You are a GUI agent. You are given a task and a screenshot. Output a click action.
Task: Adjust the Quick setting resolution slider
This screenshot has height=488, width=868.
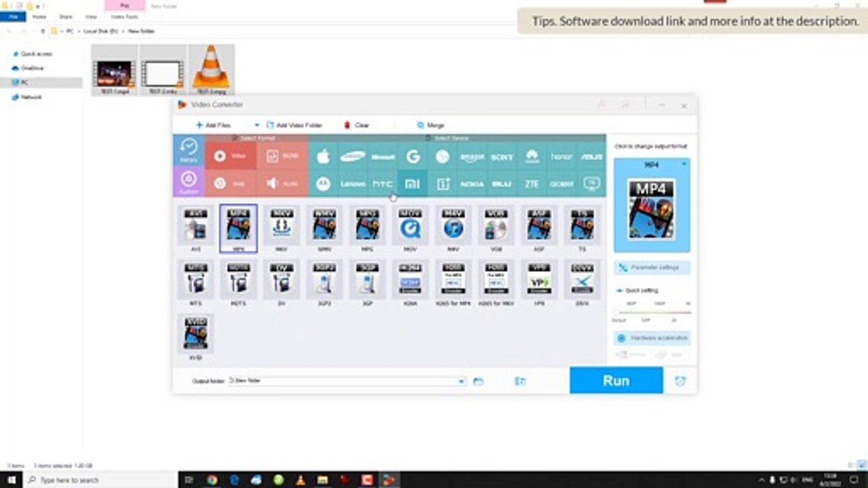[652, 312]
